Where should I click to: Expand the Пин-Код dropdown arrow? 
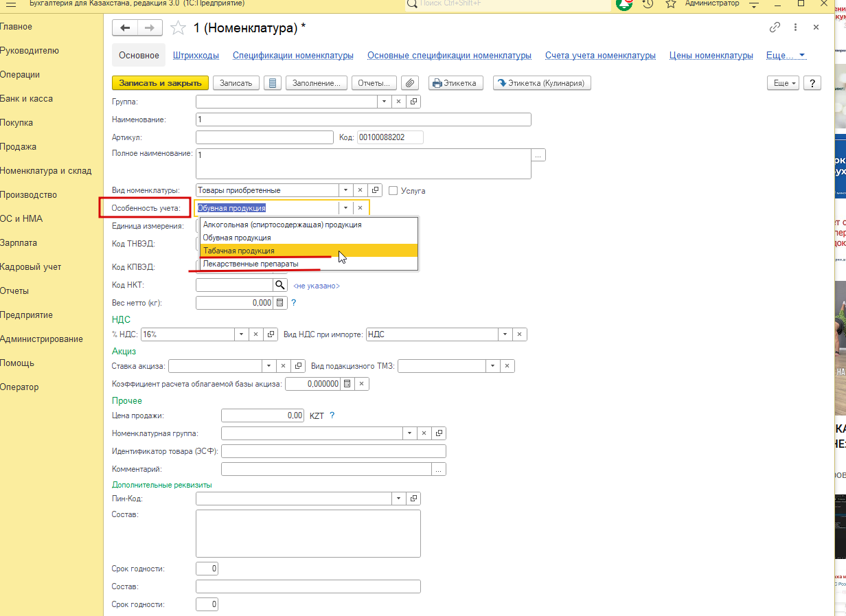(x=399, y=499)
